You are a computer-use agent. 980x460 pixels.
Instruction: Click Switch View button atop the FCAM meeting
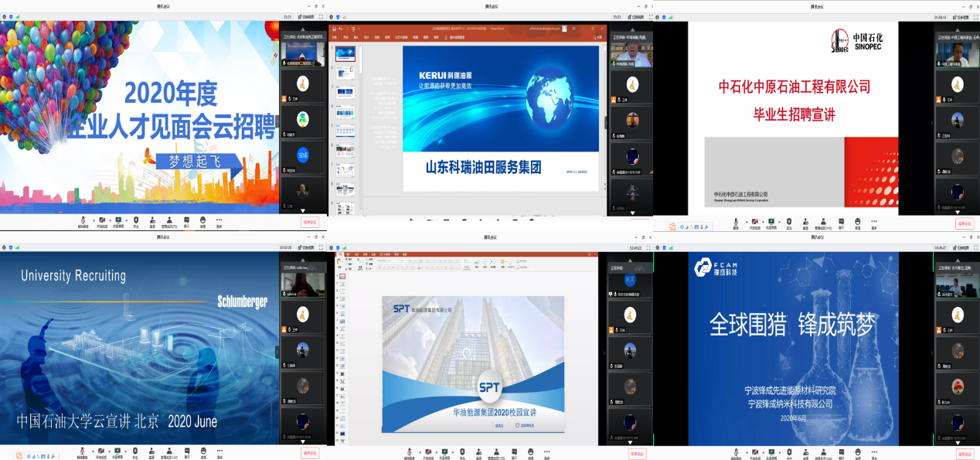pos(961,247)
